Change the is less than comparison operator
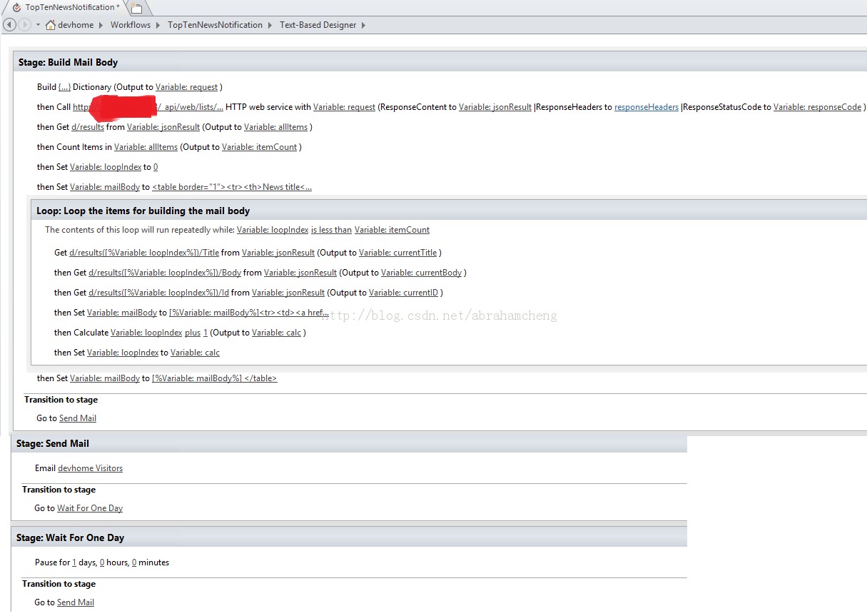The height and width of the screenshot is (616, 867). pos(331,230)
